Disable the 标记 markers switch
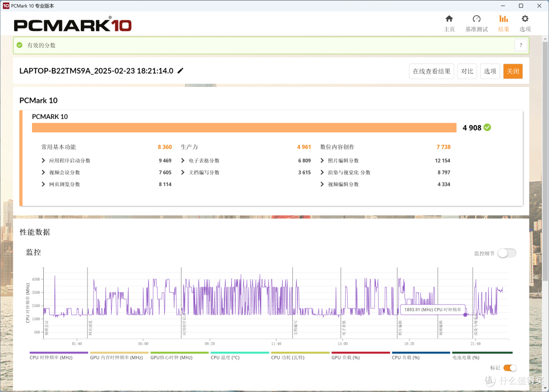Screen dimensions: 549x392 click(509, 368)
